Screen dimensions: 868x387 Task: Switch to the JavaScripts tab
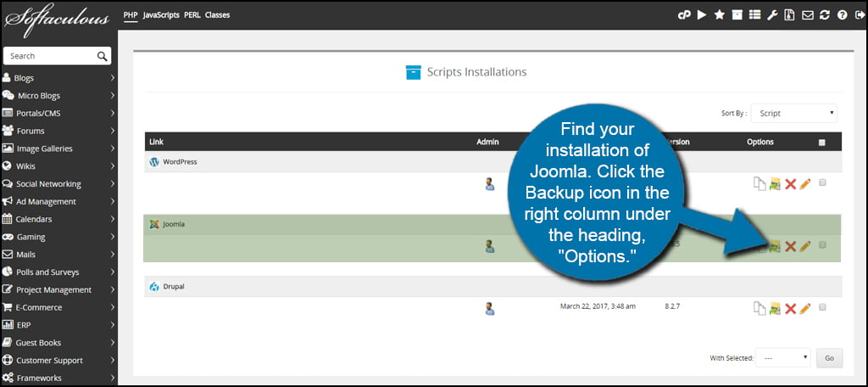pos(161,15)
